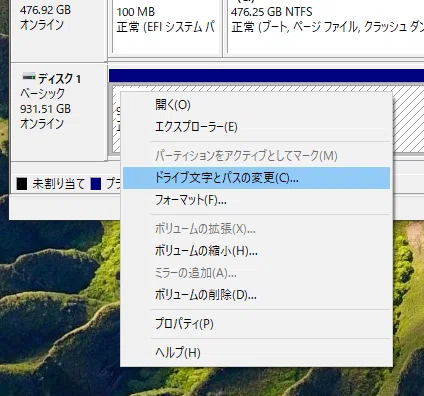Click the black 未割り当て legend swatch
The width and height of the screenshot is (424, 396).
pos(22,184)
